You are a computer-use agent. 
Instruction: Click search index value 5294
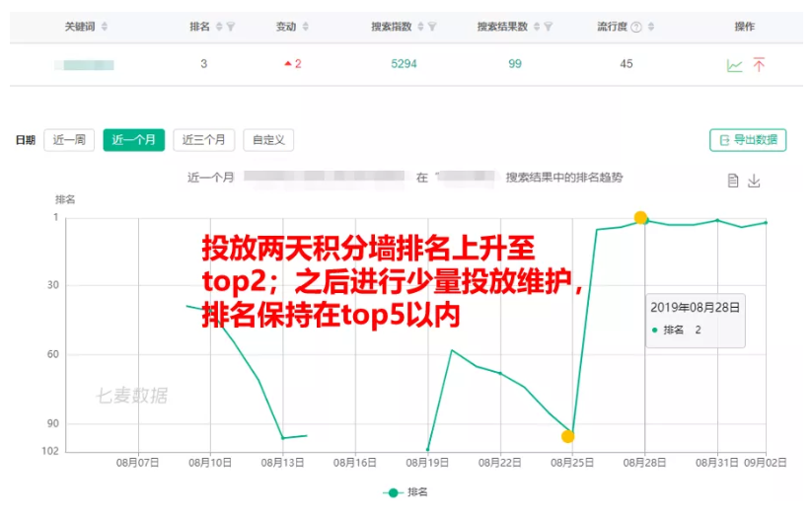coord(404,64)
